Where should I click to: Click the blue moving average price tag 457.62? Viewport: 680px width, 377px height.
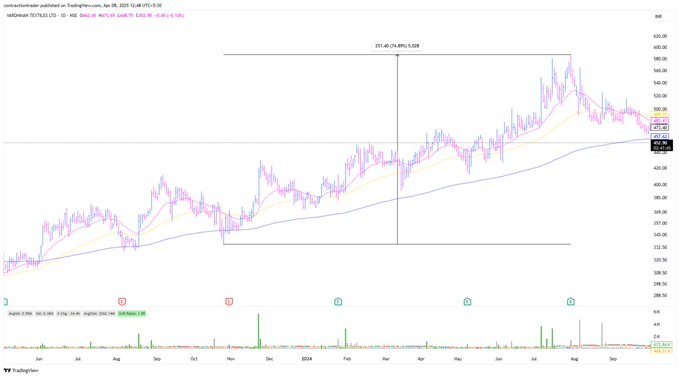point(660,137)
